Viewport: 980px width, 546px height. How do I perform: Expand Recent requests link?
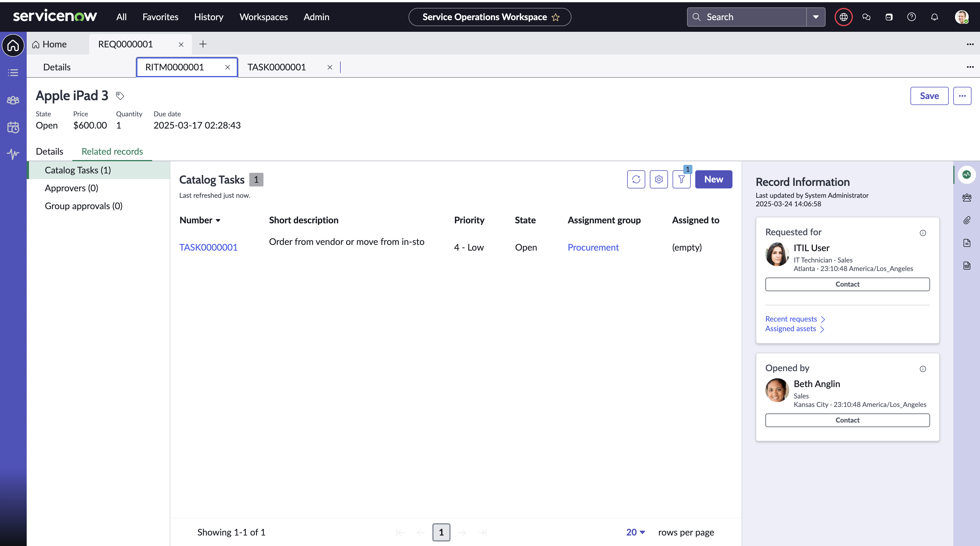click(795, 319)
